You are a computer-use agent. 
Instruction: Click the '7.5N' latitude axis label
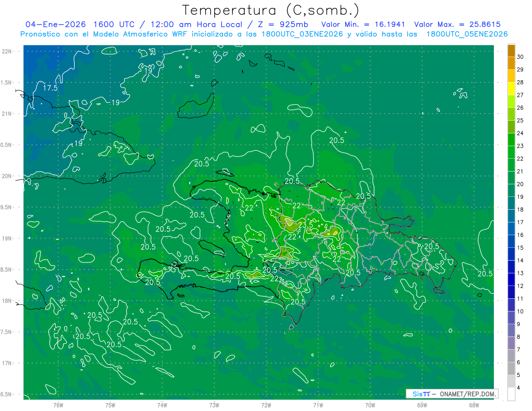6,332
